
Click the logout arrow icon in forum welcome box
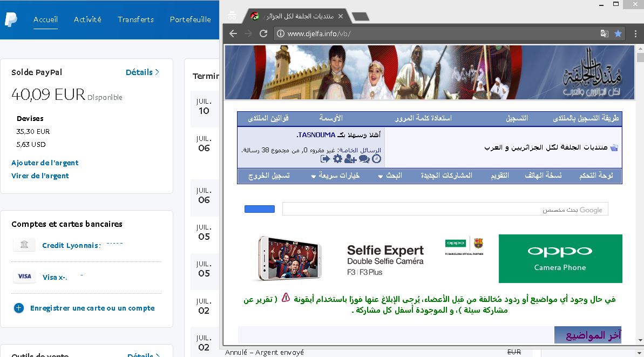325,159
